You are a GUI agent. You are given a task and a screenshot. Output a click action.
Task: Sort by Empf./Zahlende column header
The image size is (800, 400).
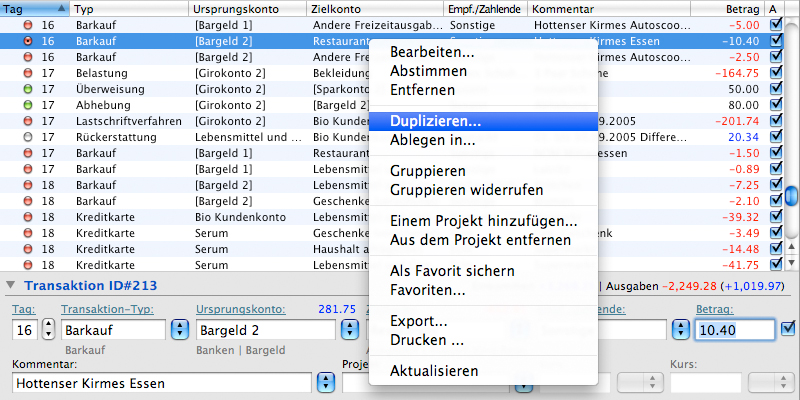tap(485, 8)
